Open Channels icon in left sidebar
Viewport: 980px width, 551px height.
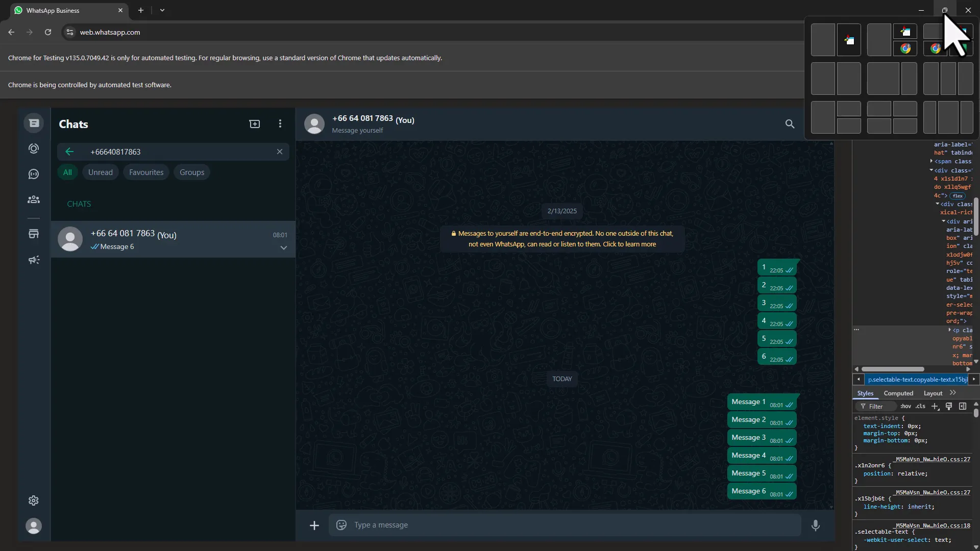coord(34,174)
